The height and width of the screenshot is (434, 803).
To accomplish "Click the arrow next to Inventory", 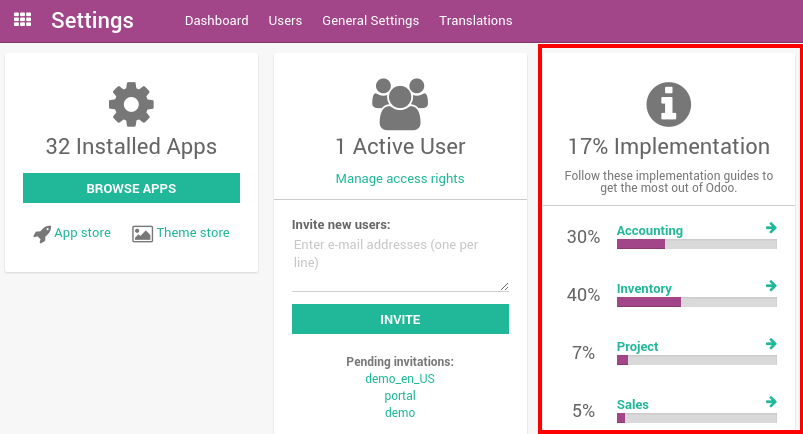I will point(771,287).
